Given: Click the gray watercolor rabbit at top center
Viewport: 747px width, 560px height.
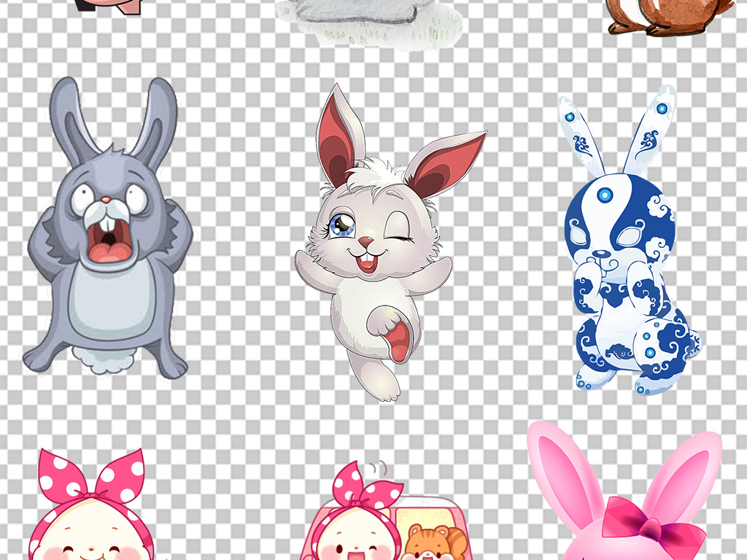Looking at the screenshot, I should point(372,16).
